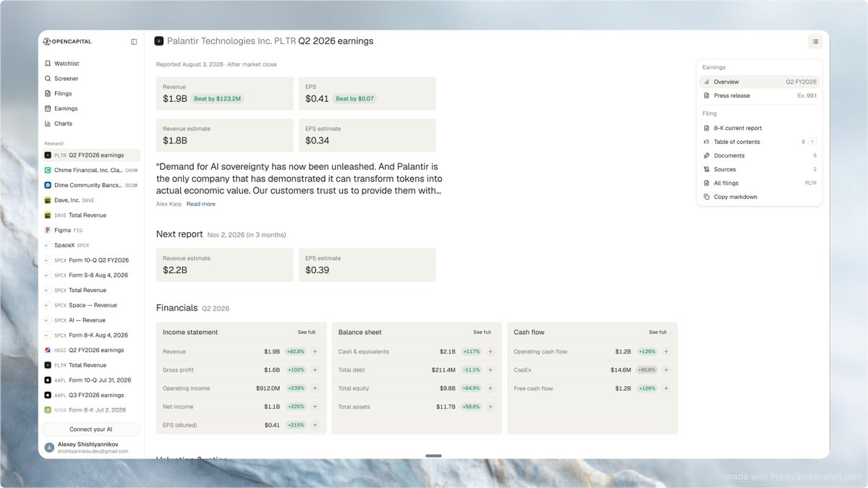Open Alexey Shishlyannikov account profile
868x488 pixels.
(90, 448)
